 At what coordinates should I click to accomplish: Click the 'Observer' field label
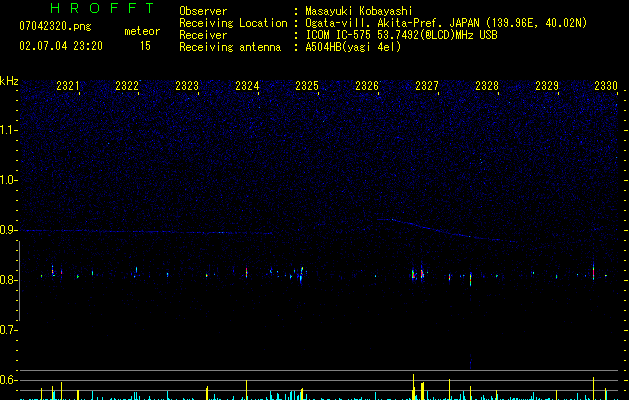(x=203, y=11)
